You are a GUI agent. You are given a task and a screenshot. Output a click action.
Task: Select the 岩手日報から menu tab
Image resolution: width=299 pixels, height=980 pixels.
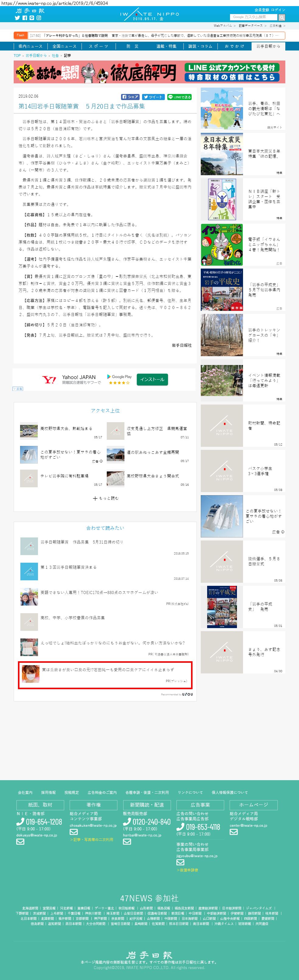tap(268, 46)
